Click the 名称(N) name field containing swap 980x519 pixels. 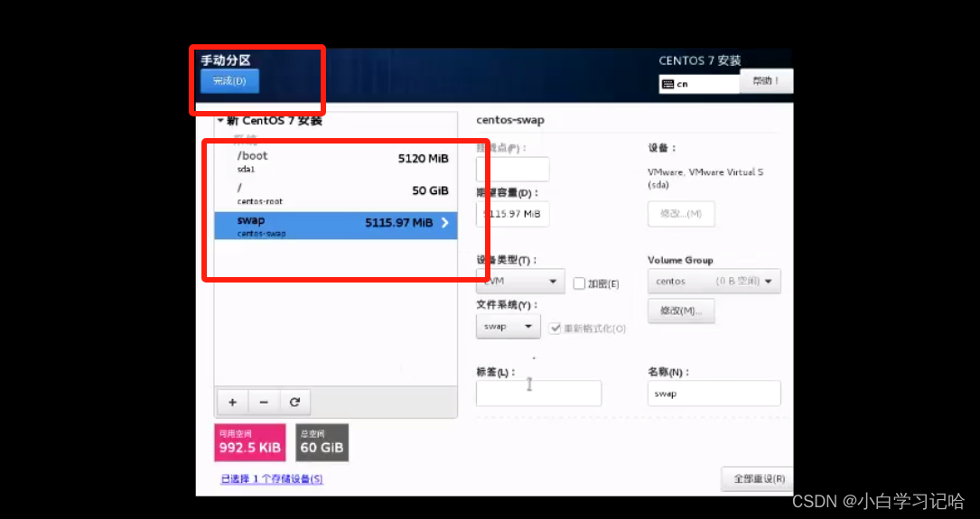coord(714,394)
